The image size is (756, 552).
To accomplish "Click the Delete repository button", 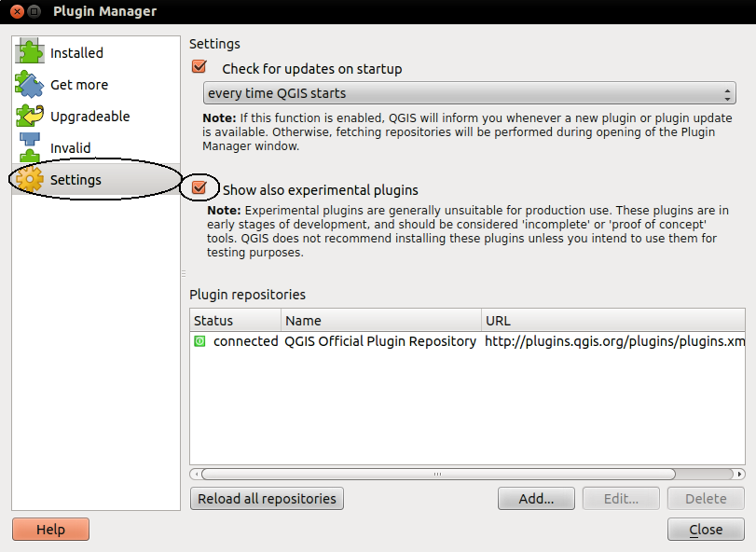I will click(706, 499).
